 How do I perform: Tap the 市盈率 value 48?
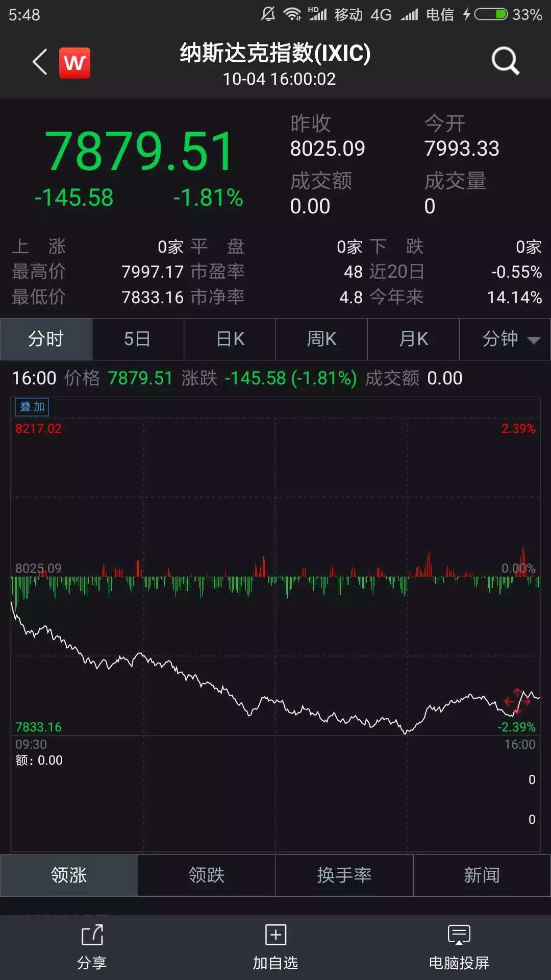[x=353, y=272]
